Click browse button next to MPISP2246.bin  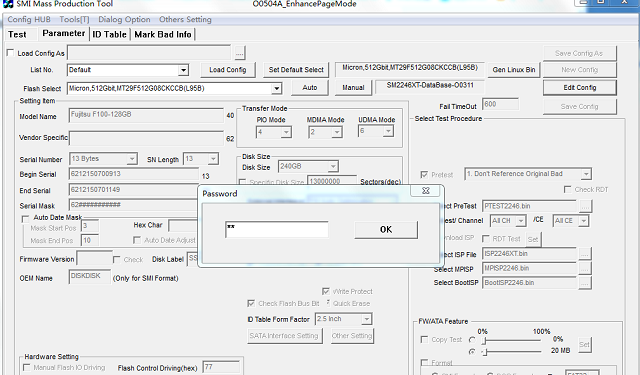point(585,268)
